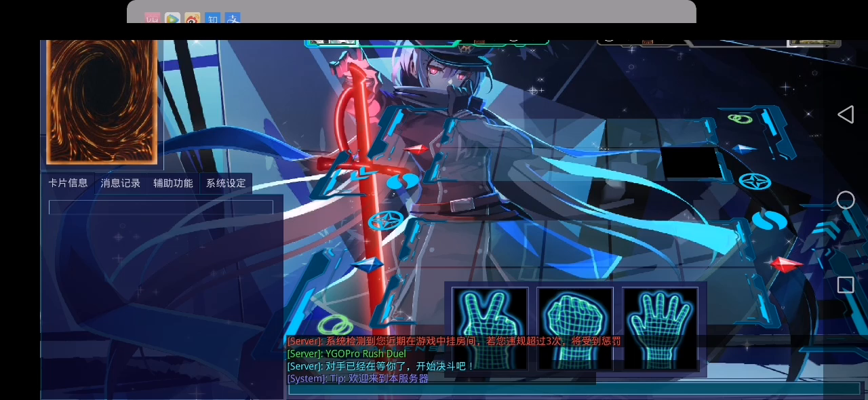Viewport: 868px width, 400px height.
Task: Go to the 系统设定 tab
Action: (226, 183)
